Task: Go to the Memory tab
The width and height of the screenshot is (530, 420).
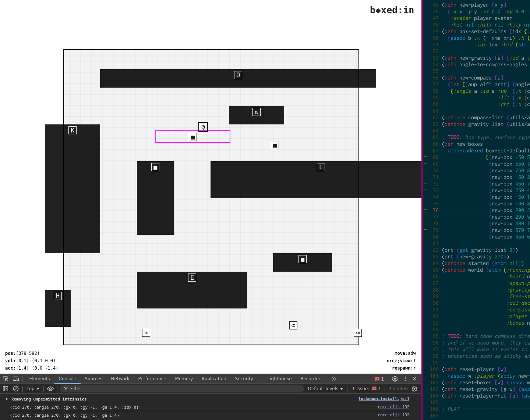Action: tap(184, 379)
